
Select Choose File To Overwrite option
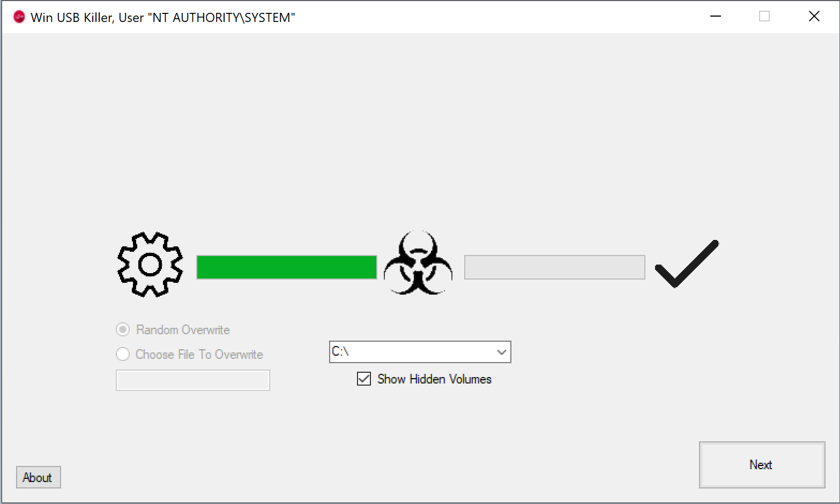[x=123, y=354]
